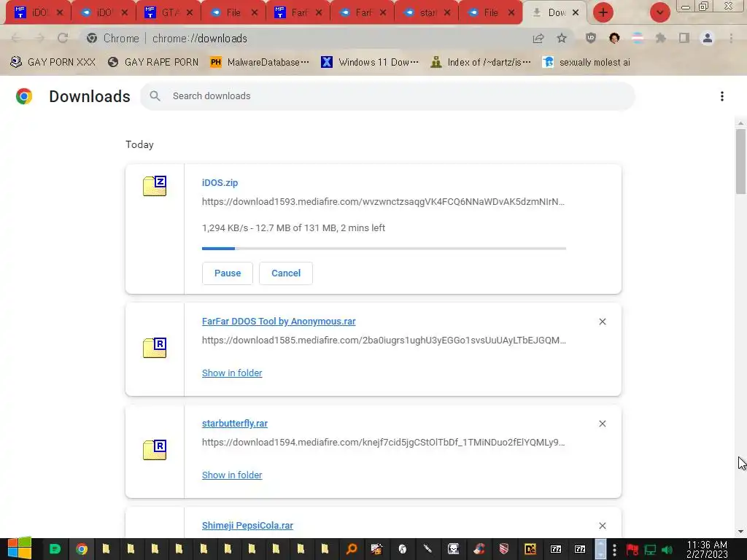Show FarFar DDOS Tool in folder

232,373
